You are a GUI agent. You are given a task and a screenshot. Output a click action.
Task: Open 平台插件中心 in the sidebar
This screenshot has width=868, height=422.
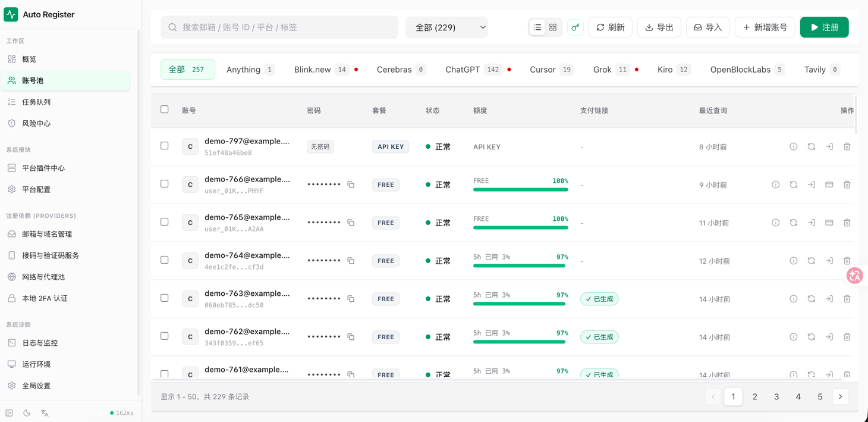point(65,168)
